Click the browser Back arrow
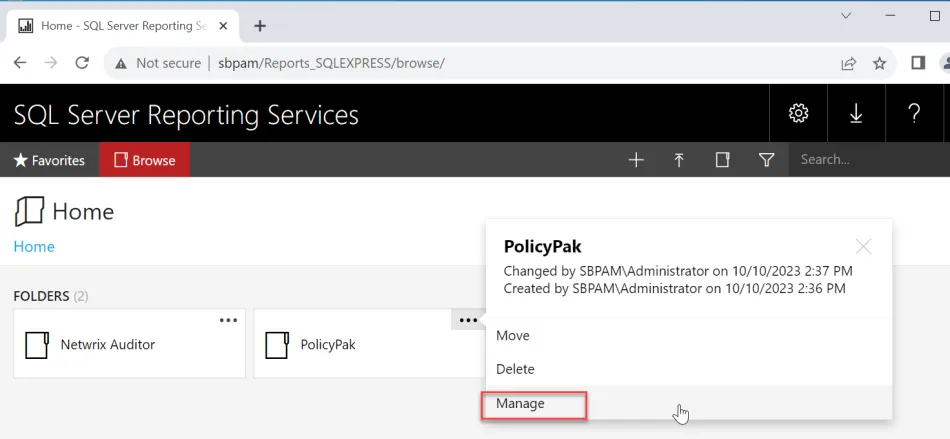The height and width of the screenshot is (439, 950). coord(20,63)
